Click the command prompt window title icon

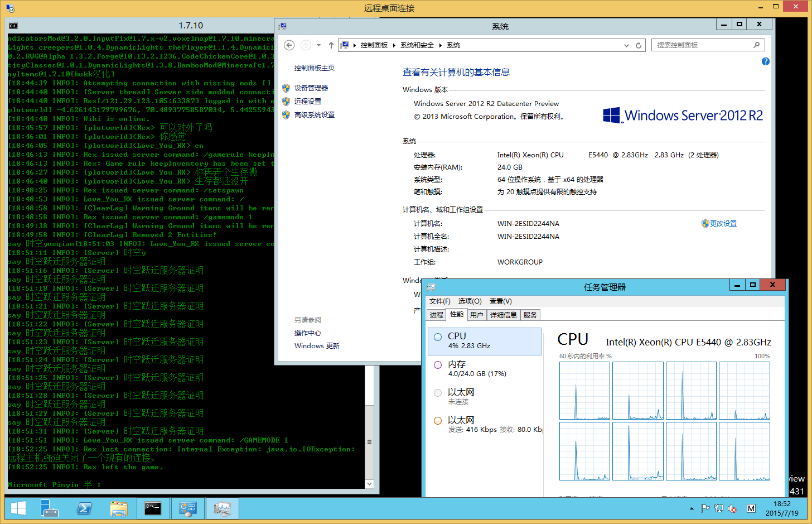(13, 26)
